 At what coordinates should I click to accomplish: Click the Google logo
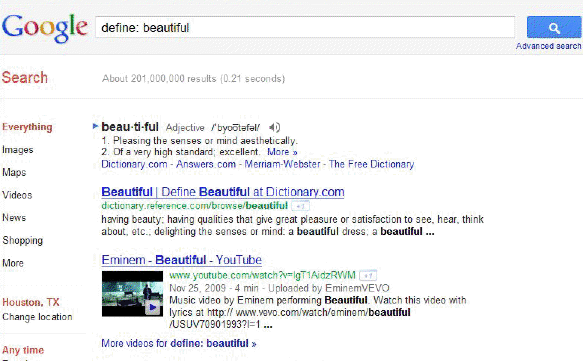click(x=45, y=28)
